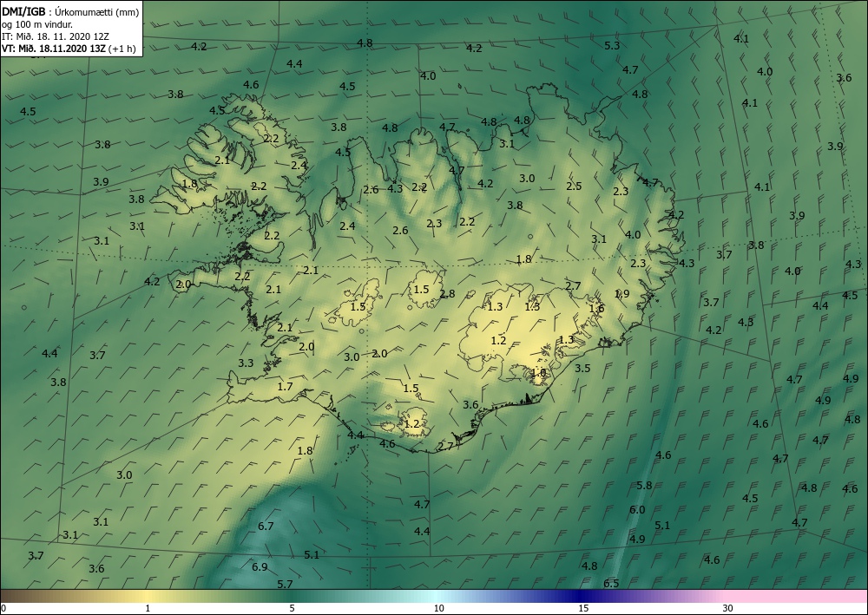Click the '15' tick label on the colour scale
The height and width of the screenshot is (615, 868).
coord(583,609)
